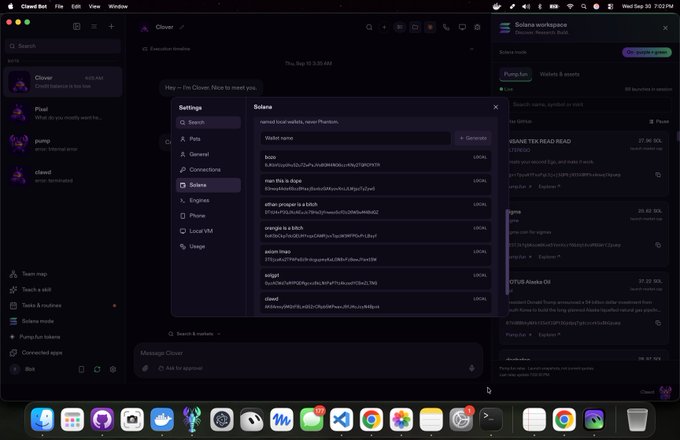
Task: Open the sidebar bottom settings gear
Action: pos(113,369)
